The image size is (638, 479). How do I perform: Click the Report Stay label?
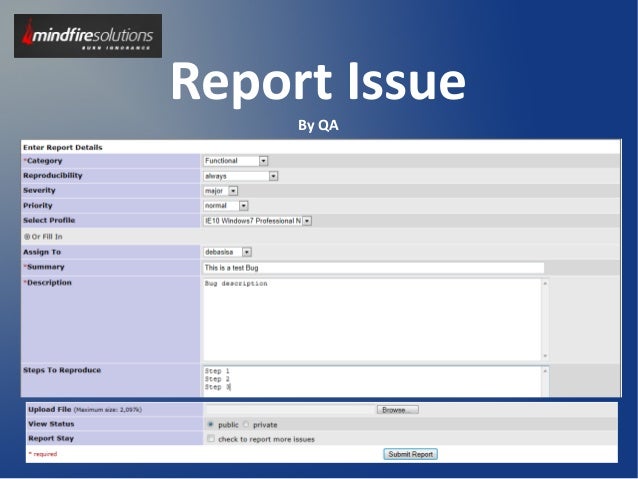click(x=51, y=438)
